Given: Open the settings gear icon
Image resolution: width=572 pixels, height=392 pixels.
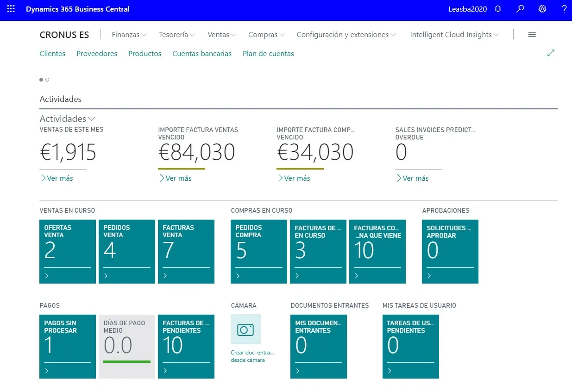Looking at the screenshot, I should (542, 9).
